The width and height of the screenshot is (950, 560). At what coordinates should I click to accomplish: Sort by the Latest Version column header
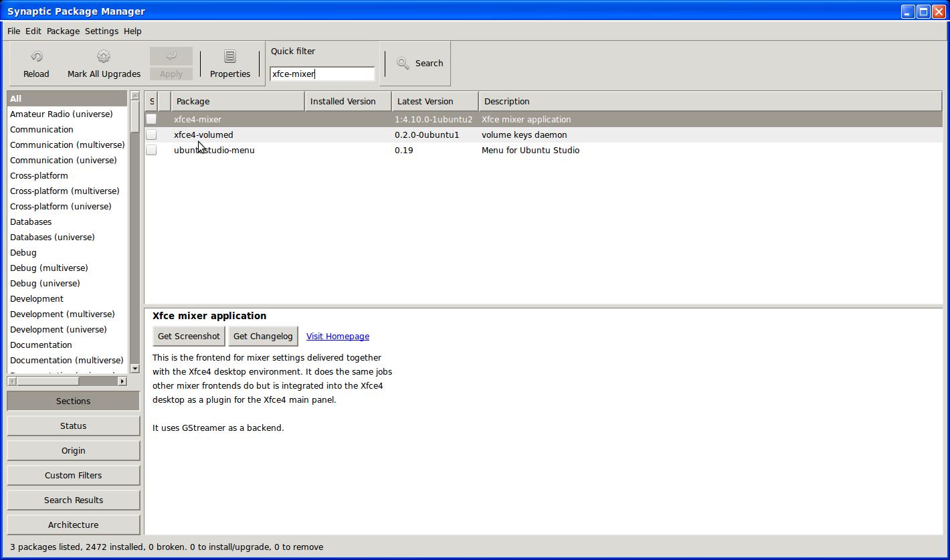435,102
